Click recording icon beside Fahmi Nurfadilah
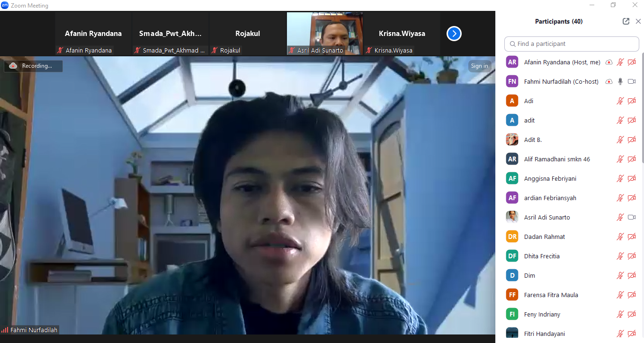 tap(609, 81)
